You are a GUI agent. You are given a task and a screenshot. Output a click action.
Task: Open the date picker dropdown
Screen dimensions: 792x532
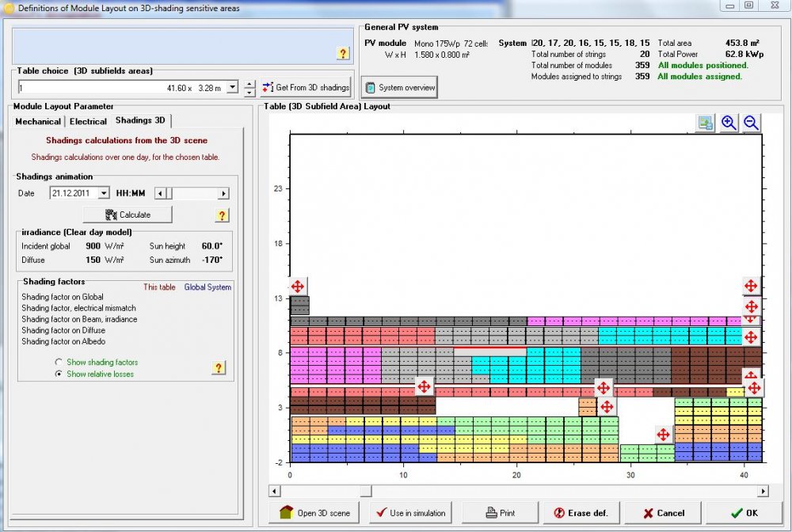coord(103,192)
